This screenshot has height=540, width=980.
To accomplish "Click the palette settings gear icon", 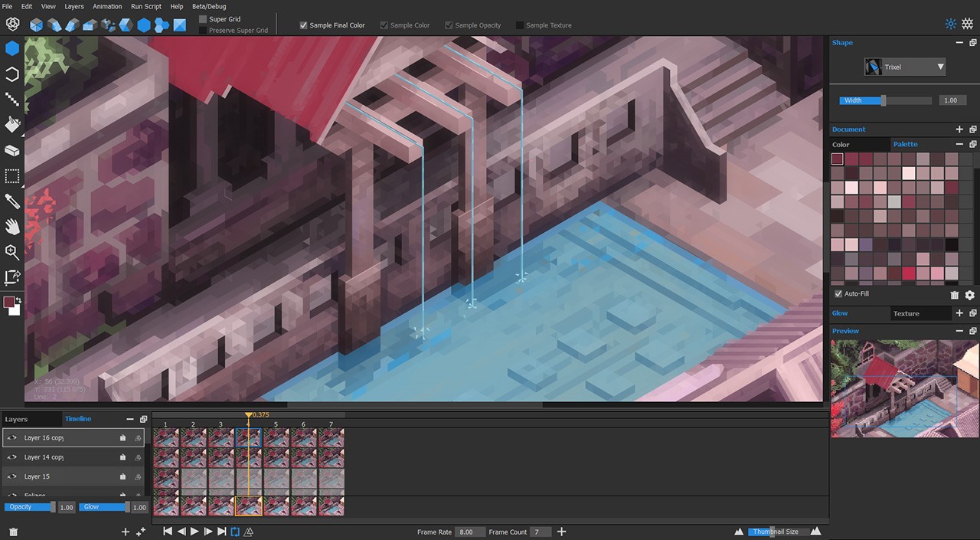I will click(x=970, y=295).
